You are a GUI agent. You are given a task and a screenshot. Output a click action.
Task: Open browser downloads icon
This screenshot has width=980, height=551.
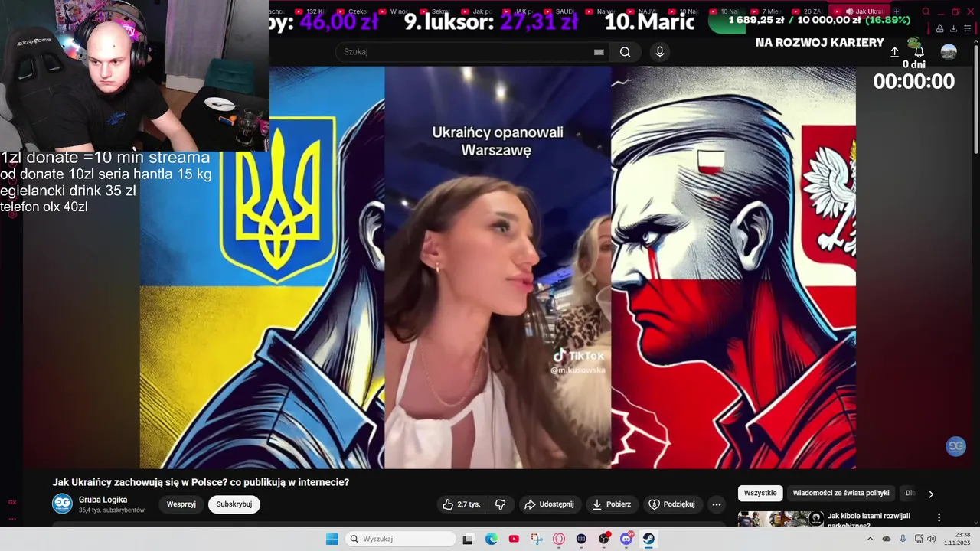pyautogui.click(x=953, y=28)
